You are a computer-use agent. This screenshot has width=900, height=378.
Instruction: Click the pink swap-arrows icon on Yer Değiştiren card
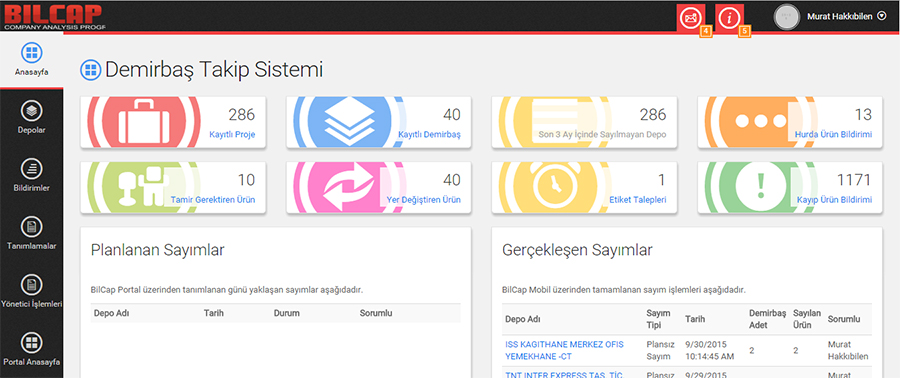point(350,187)
